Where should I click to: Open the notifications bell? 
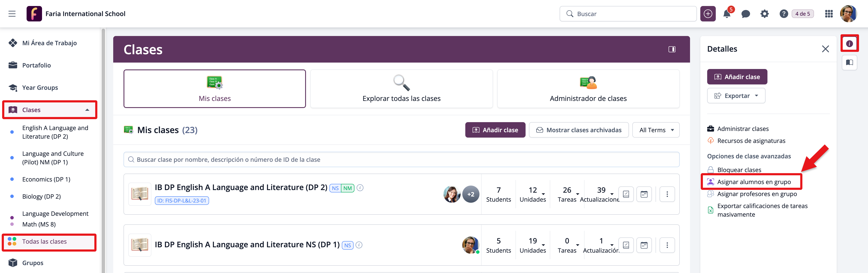[x=726, y=14]
